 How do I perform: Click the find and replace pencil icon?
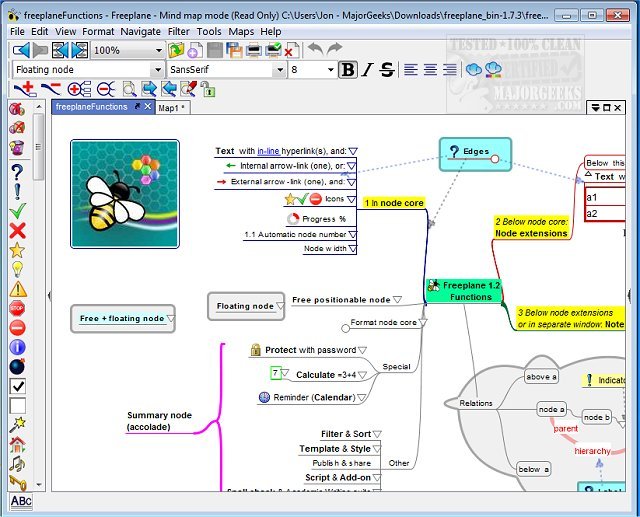pyautogui.click(x=189, y=89)
